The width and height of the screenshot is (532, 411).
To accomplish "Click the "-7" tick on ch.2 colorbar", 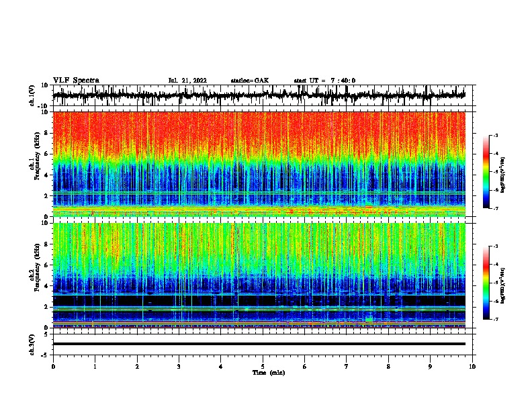I will [x=496, y=320].
